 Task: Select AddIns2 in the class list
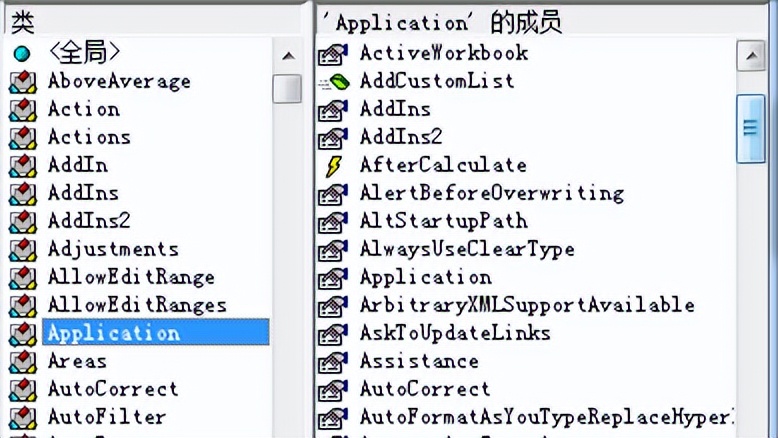click(x=89, y=221)
